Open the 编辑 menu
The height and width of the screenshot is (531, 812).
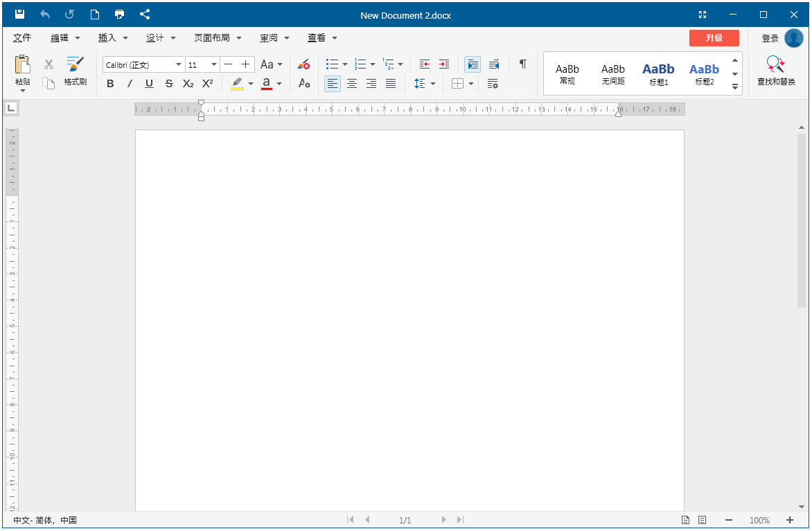[x=65, y=38]
